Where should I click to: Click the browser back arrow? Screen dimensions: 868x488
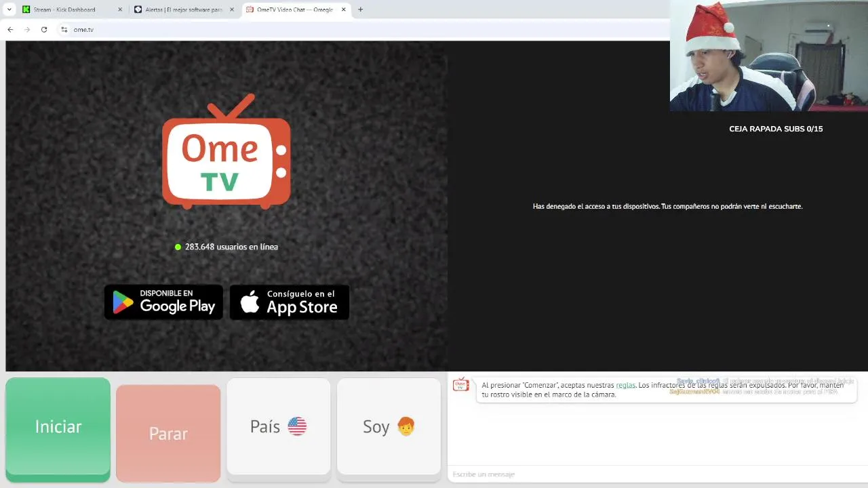10,29
